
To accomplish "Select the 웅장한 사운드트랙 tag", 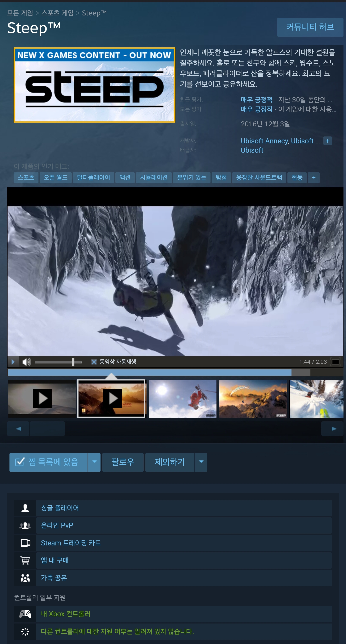I will tap(259, 177).
